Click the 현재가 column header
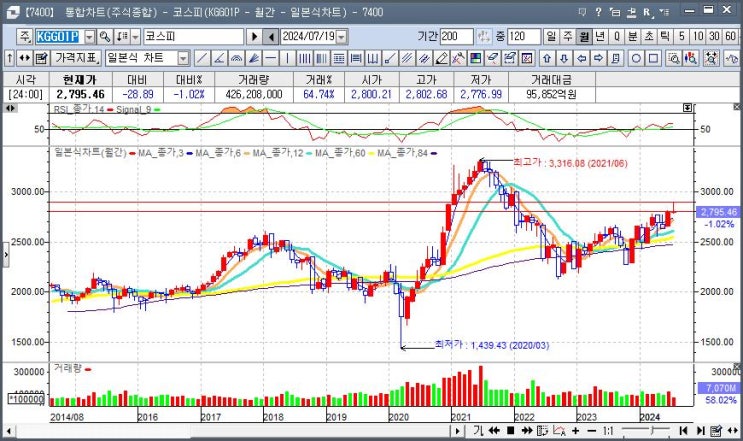 click(x=81, y=80)
